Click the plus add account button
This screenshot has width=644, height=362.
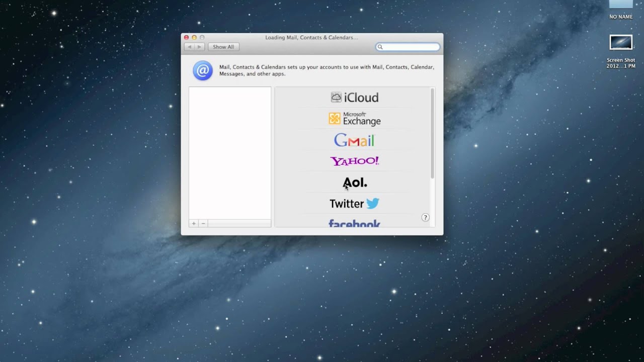click(x=194, y=223)
